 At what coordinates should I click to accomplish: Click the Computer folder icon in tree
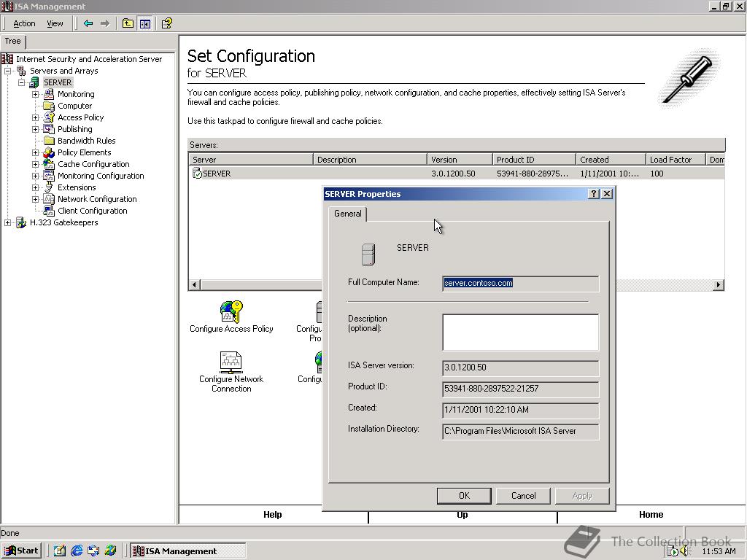point(49,106)
